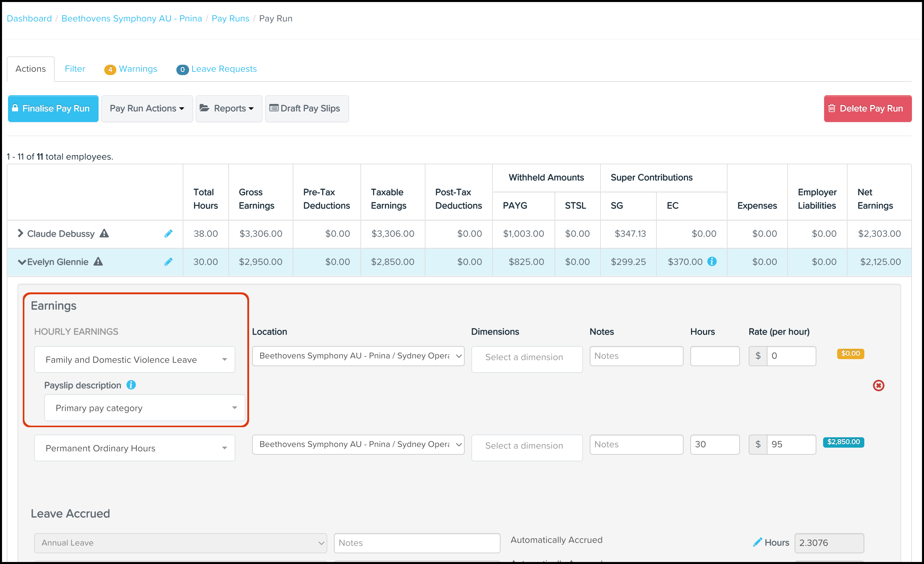Viewport: 924px width, 564px height.
Task: Click the info icon next to $370.00 EC
Action: coord(712,261)
